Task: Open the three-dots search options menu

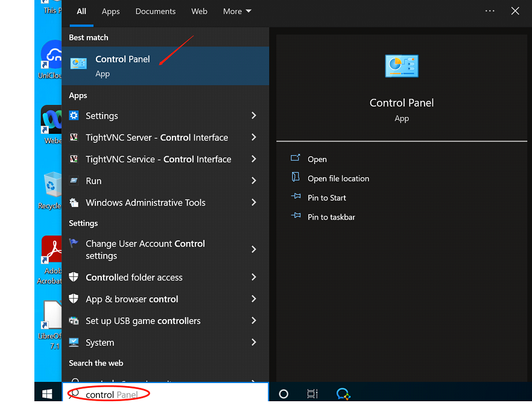Action: [x=490, y=11]
